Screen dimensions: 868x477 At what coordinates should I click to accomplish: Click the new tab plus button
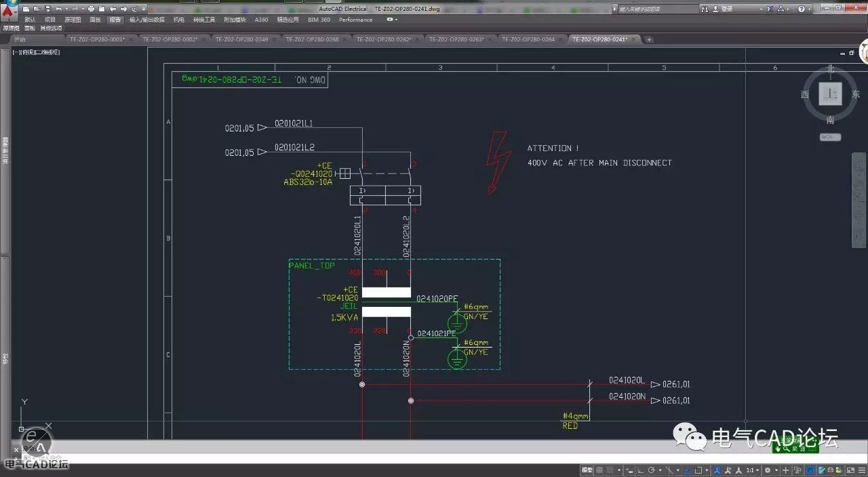[649, 39]
